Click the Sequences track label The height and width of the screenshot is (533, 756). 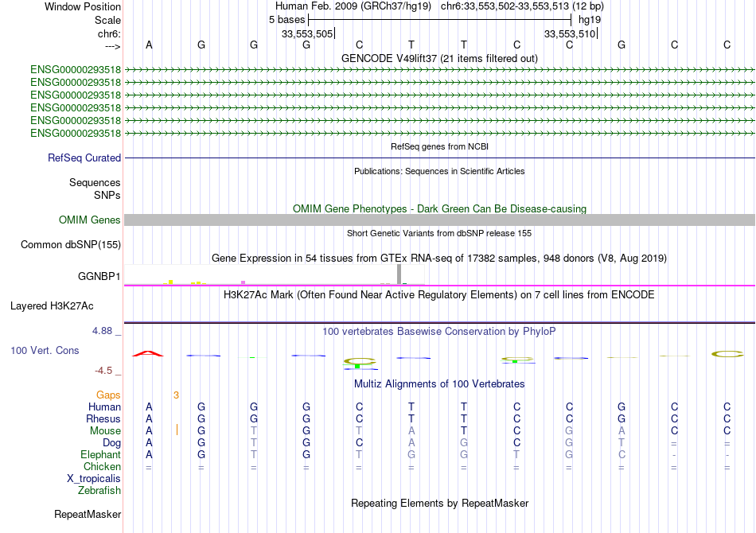95,183
